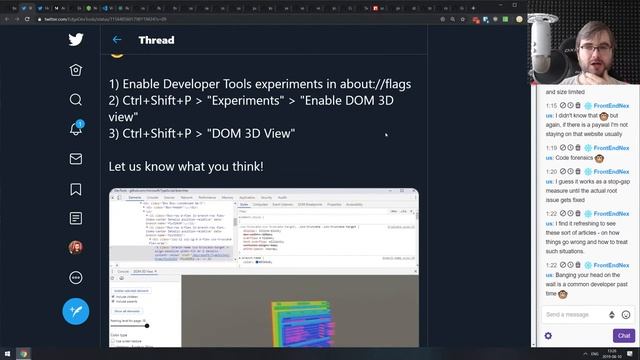Click the 'Thread' heading text
The width and height of the screenshot is (640, 360).
coord(156,40)
